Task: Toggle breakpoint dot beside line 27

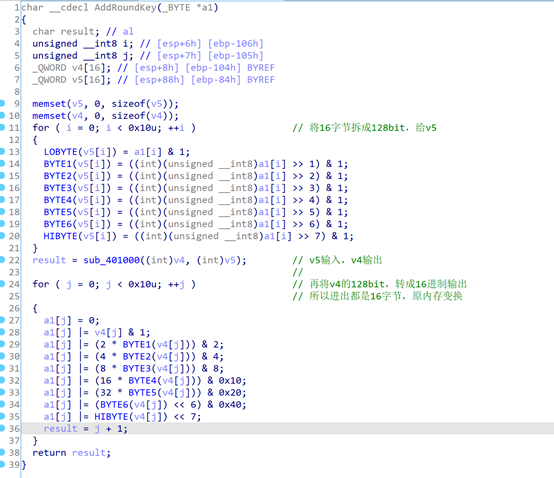Action: 2,320
